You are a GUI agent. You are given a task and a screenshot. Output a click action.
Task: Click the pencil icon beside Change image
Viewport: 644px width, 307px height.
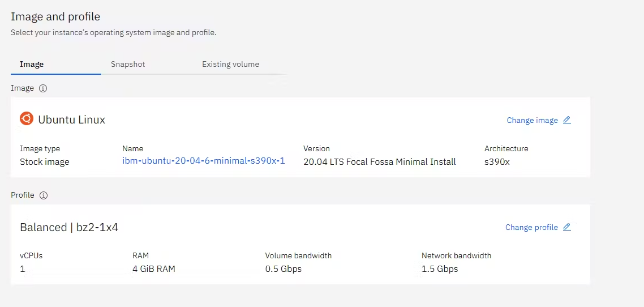click(x=567, y=120)
